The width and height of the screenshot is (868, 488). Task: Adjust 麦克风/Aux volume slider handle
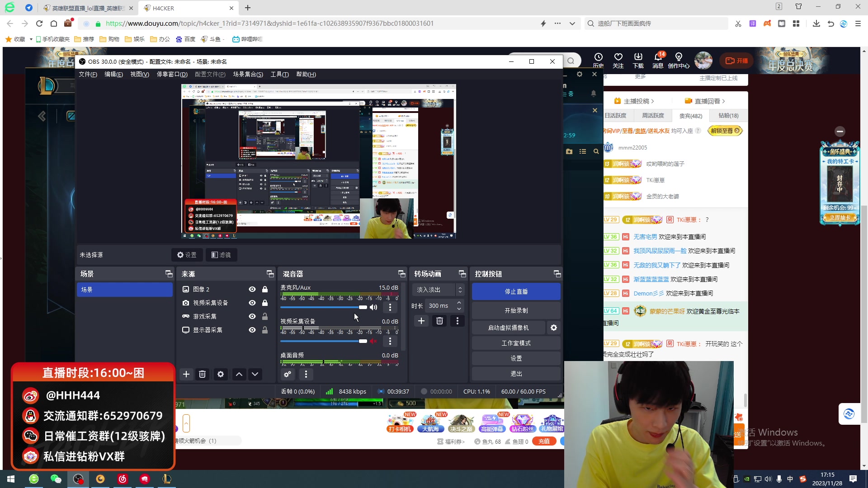(x=363, y=307)
